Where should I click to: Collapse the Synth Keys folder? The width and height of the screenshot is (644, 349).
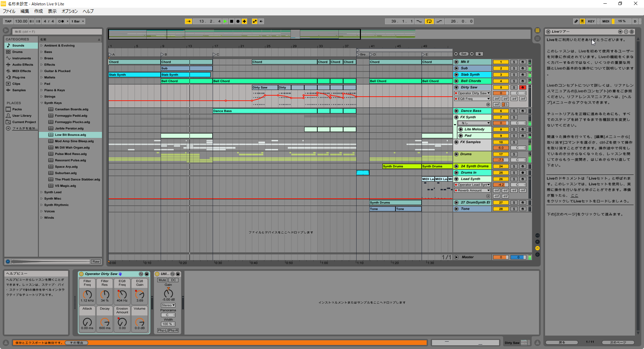click(42, 103)
